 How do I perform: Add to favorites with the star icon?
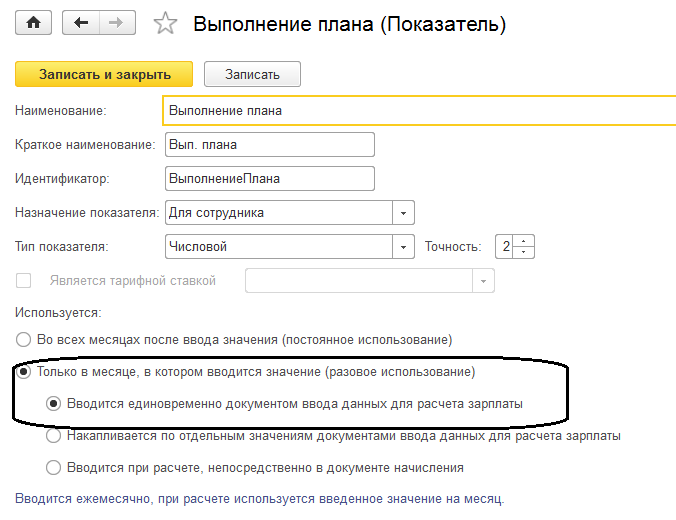[166, 23]
